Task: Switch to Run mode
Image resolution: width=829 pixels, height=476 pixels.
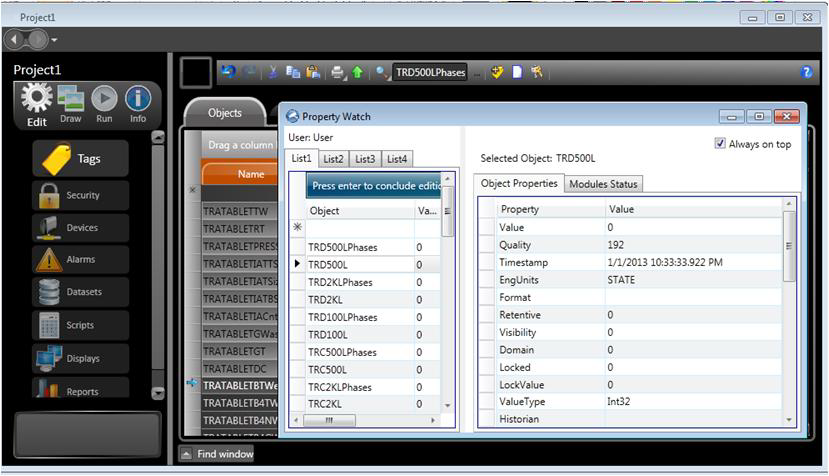Action: pyautogui.click(x=104, y=104)
